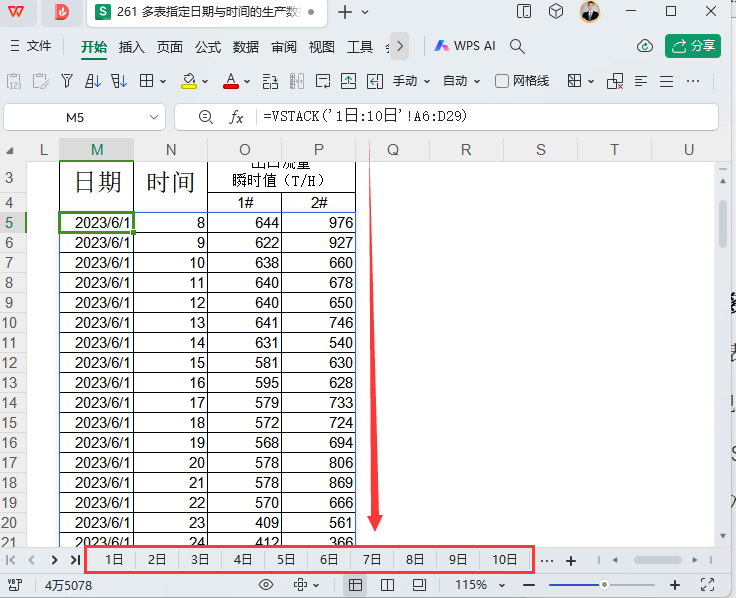
Task: Click the find and replace icon
Action: (270, 81)
